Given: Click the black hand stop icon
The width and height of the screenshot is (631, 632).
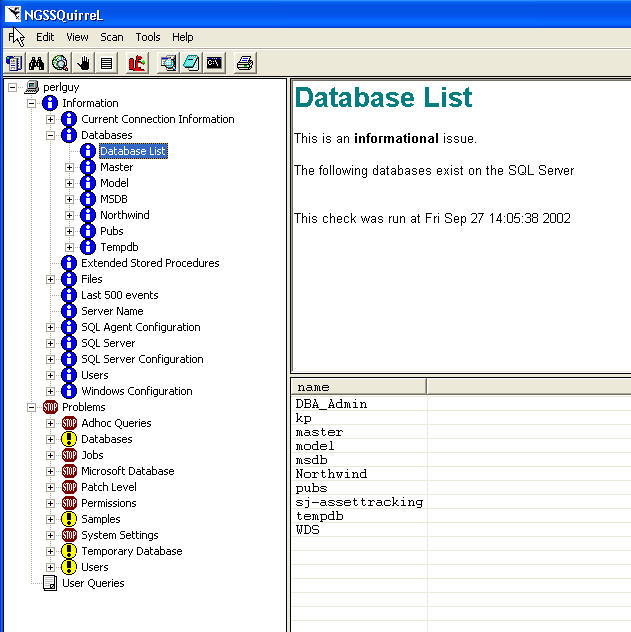Looking at the screenshot, I should click(x=83, y=63).
